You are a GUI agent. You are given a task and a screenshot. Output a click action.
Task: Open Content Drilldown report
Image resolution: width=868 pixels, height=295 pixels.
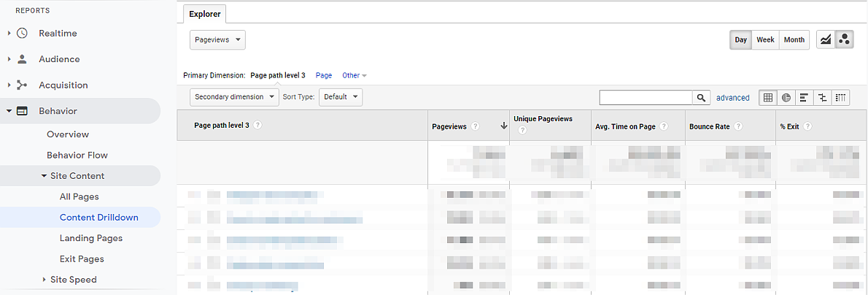point(99,218)
